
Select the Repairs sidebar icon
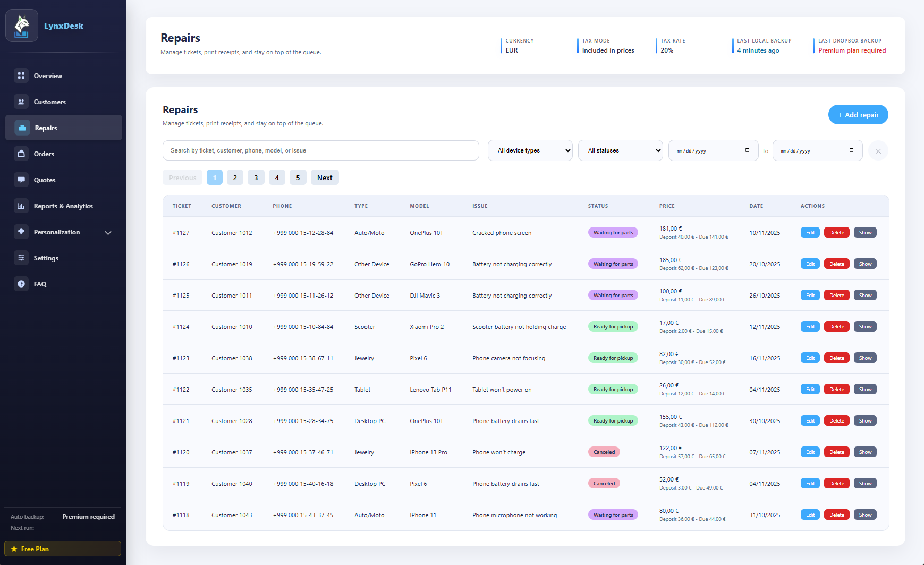21,128
